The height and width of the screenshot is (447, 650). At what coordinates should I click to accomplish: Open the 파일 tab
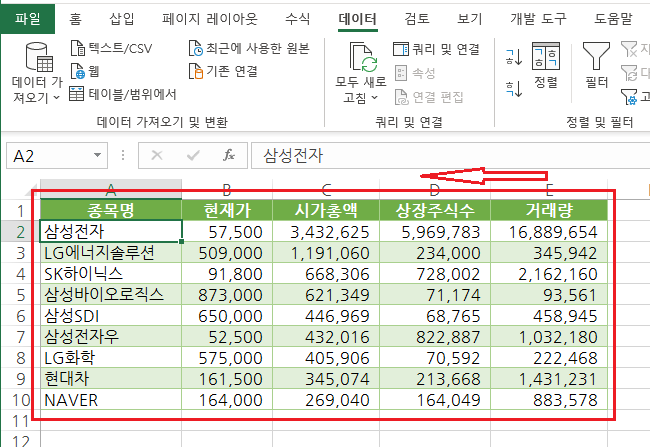click(x=28, y=19)
